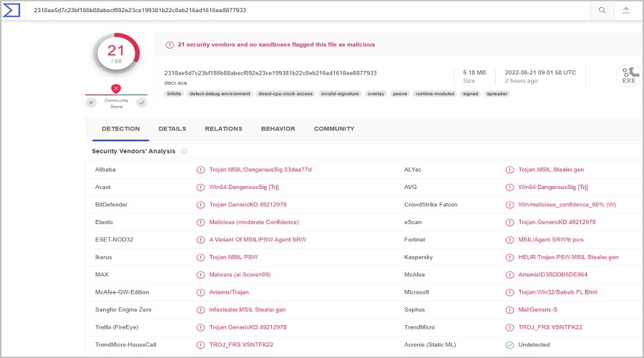The width and height of the screenshot is (644, 358).
Task: Click the alert icon in the Trellix (FireEye) row
Action: coord(200,328)
